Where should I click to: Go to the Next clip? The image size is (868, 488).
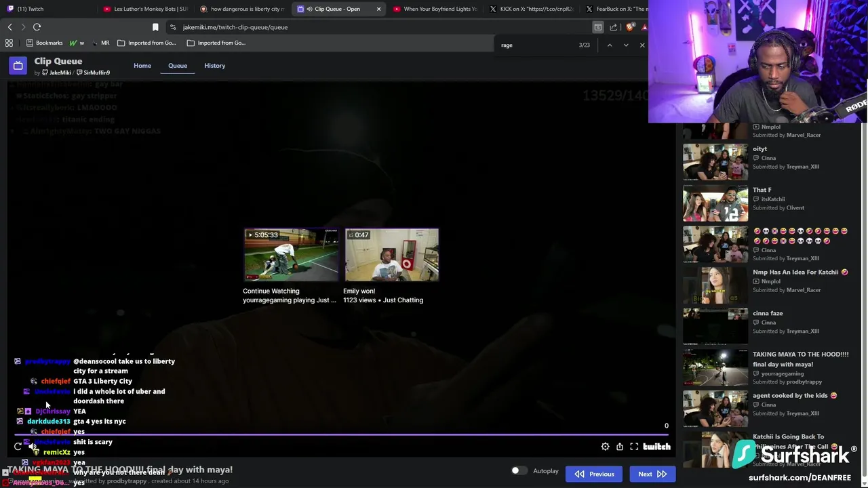click(652, 474)
